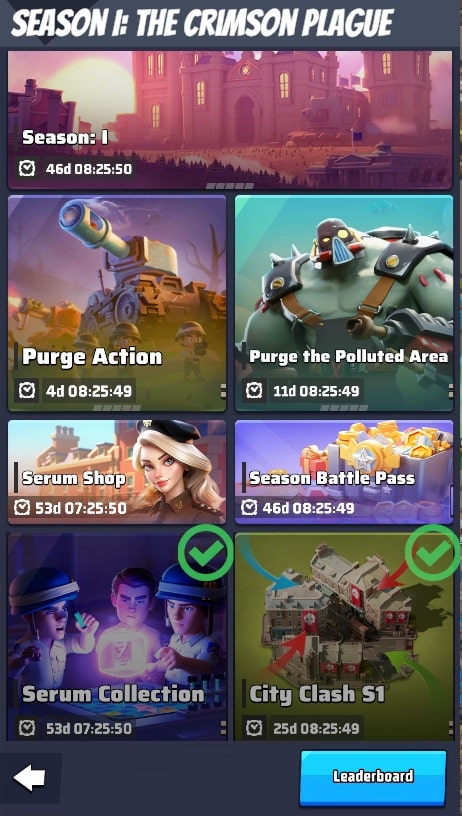The width and height of the screenshot is (462, 816).
Task: Click the clock icon on Season Battle Pass
Action: (x=250, y=507)
